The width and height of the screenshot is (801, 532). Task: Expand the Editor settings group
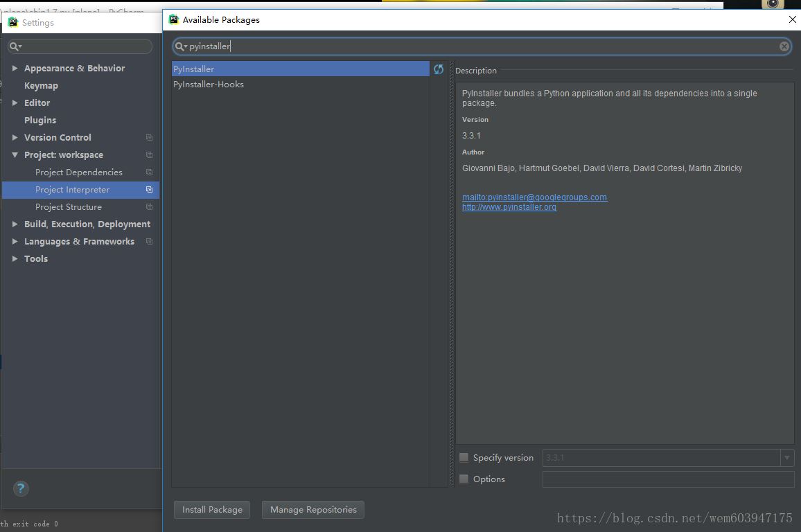pos(15,103)
